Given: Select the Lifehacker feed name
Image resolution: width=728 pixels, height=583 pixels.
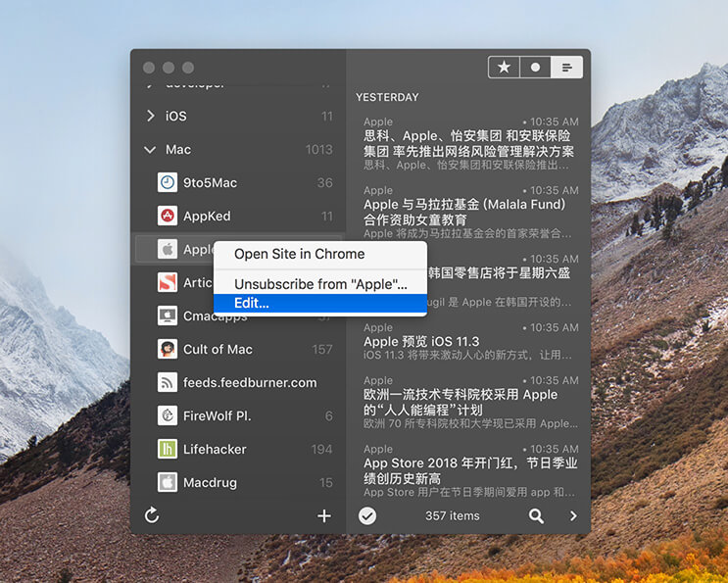Looking at the screenshot, I should coord(215,450).
